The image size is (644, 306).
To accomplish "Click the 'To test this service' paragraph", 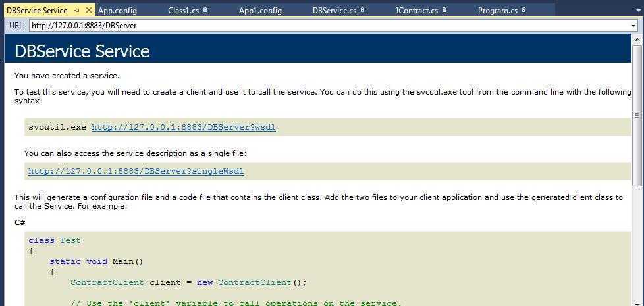I will click(x=323, y=96).
